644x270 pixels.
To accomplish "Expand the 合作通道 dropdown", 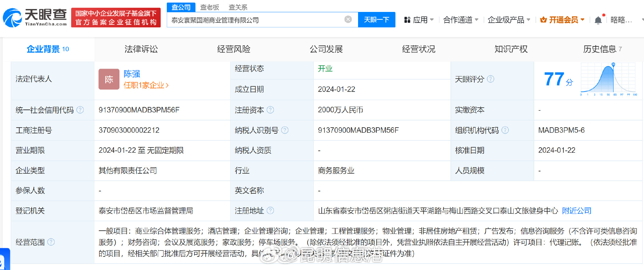I will [x=477, y=20].
